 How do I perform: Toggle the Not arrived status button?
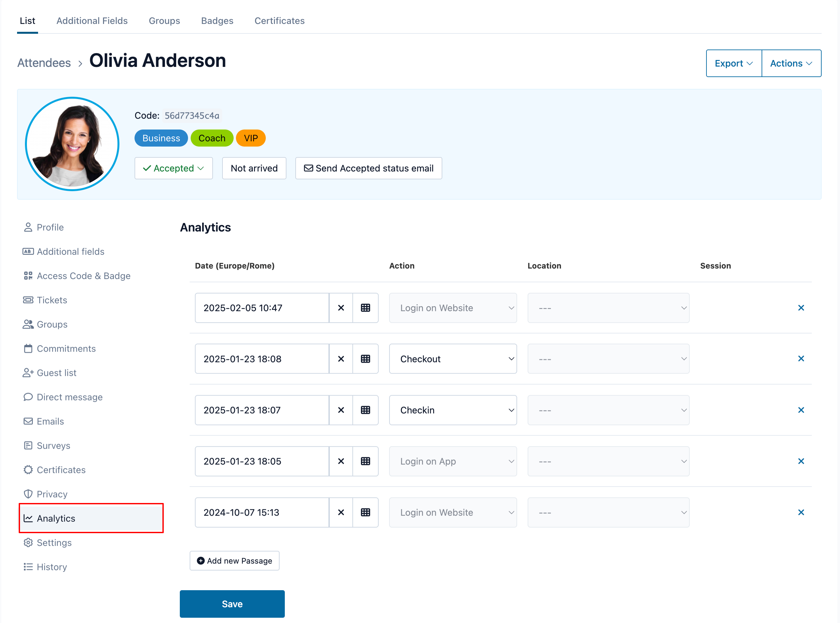pyautogui.click(x=254, y=168)
